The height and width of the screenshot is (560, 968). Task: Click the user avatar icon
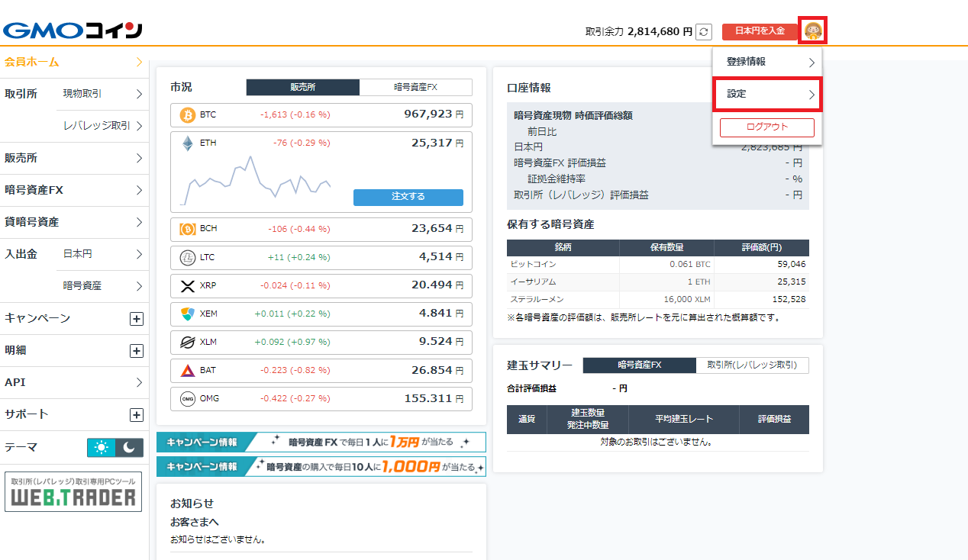[x=813, y=31]
